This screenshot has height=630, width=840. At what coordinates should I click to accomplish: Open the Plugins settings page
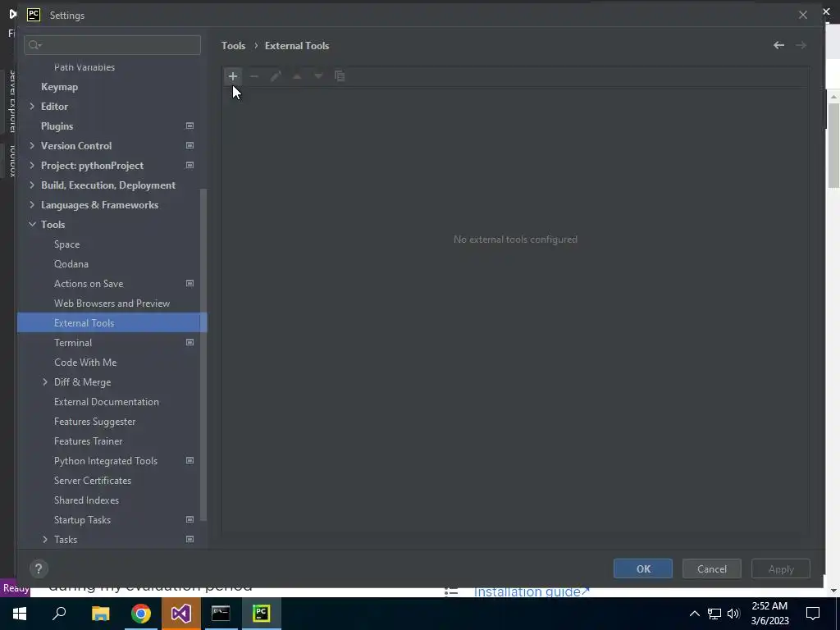tap(57, 126)
